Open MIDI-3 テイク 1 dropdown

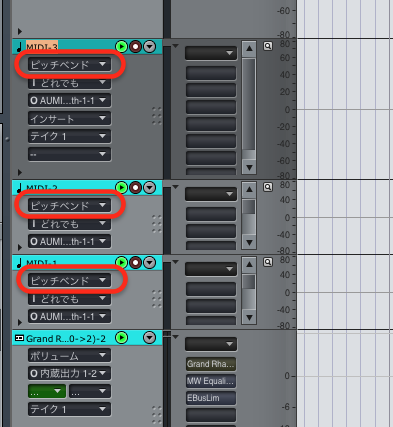pyautogui.click(x=69, y=136)
